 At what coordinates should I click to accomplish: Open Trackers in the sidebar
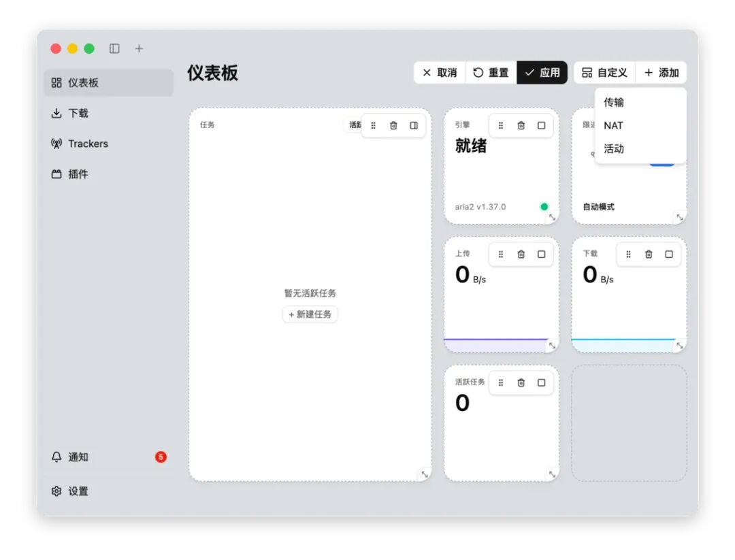click(x=109, y=144)
